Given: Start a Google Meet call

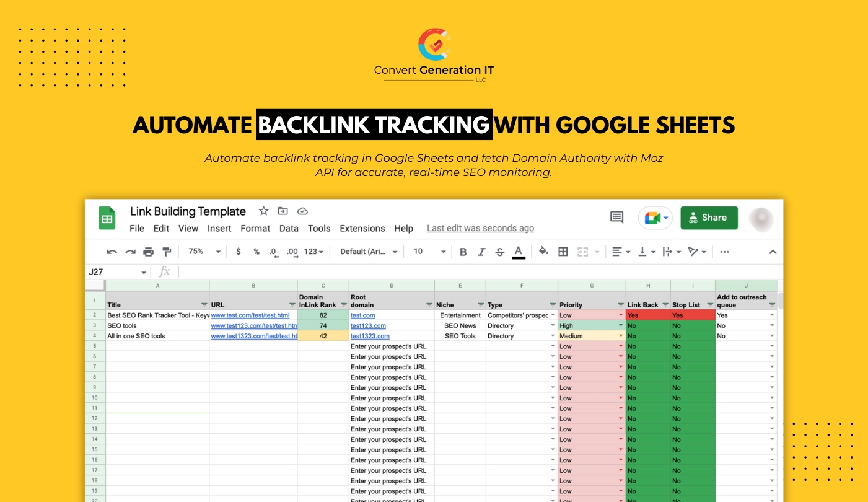Looking at the screenshot, I should coord(652,218).
